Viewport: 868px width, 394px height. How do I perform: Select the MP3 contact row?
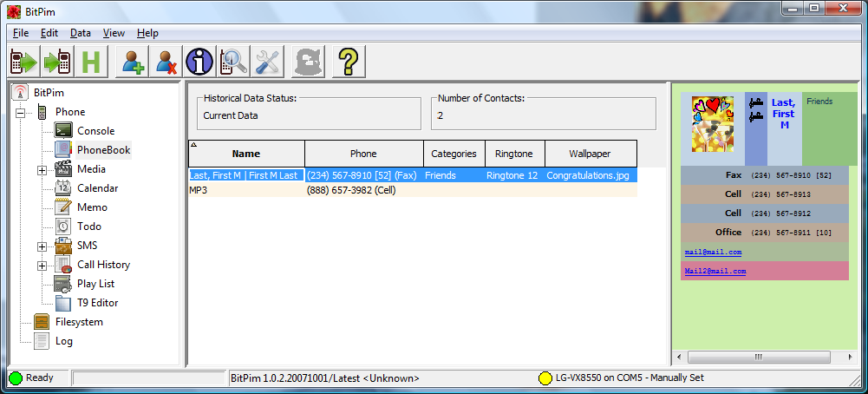tap(413, 190)
